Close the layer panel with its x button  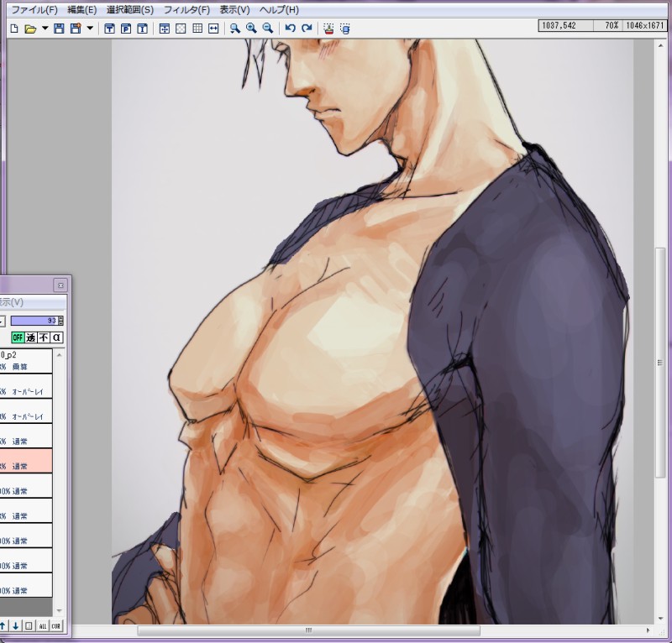[60, 285]
